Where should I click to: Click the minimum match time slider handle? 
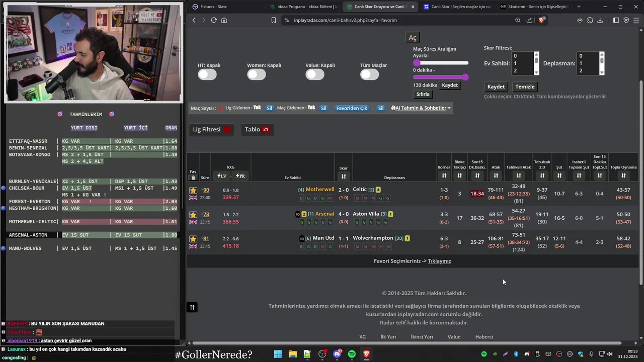(417, 63)
